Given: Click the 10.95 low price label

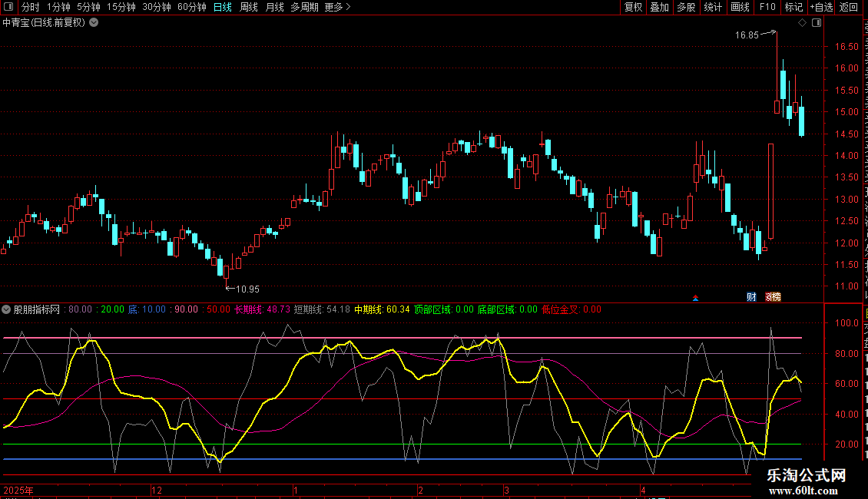Looking at the screenshot, I should (x=247, y=289).
